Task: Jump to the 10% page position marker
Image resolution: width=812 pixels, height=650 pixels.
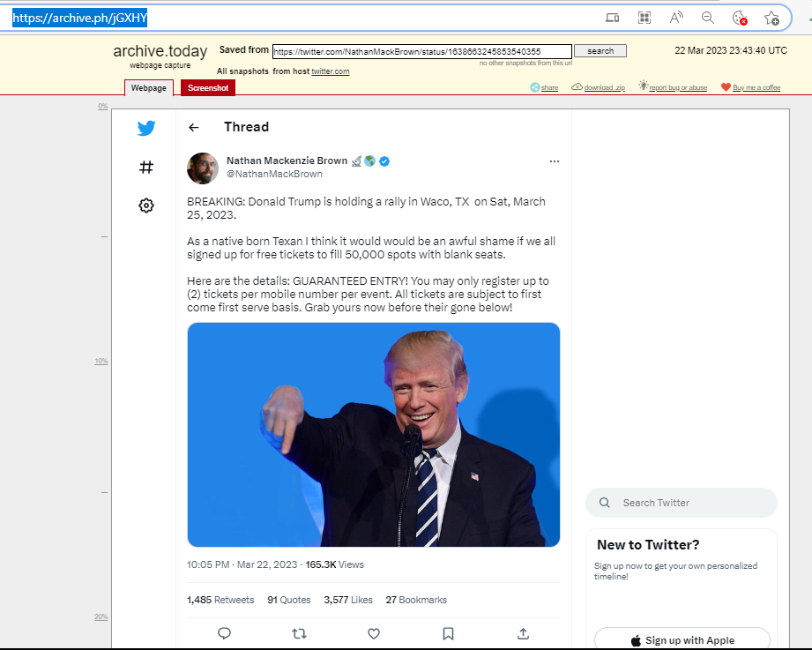Action: (101, 361)
